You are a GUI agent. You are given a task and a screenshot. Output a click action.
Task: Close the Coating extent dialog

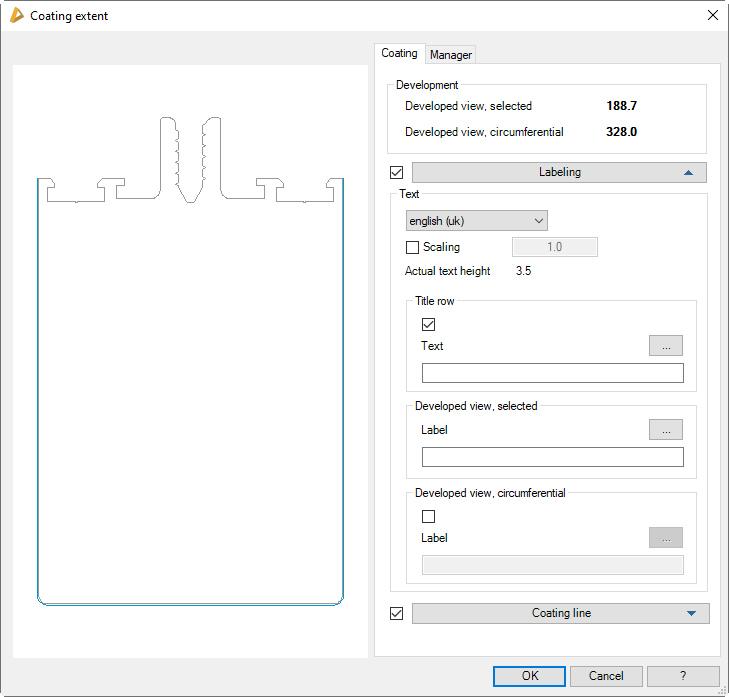(x=712, y=15)
